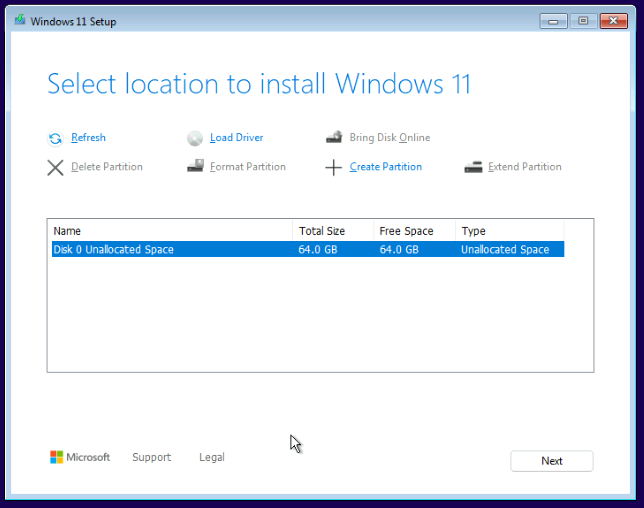The image size is (644, 508).
Task: Click the Total Size column header
Action: pos(333,231)
